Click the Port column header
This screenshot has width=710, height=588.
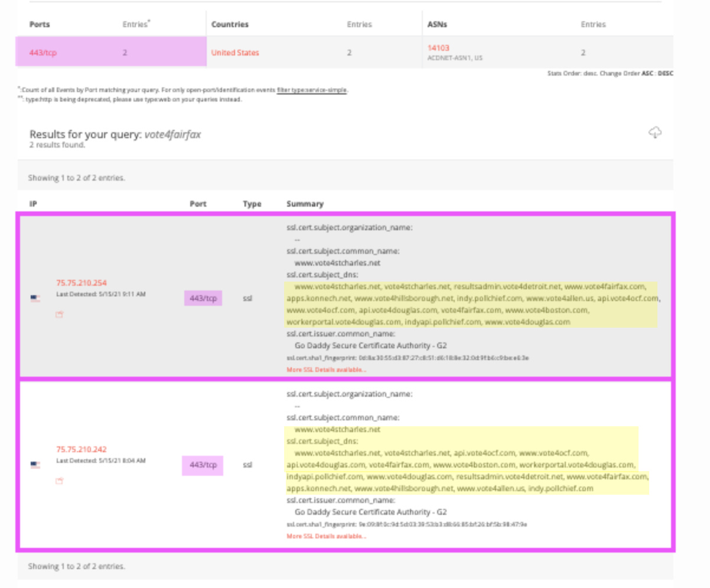point(198,204)
